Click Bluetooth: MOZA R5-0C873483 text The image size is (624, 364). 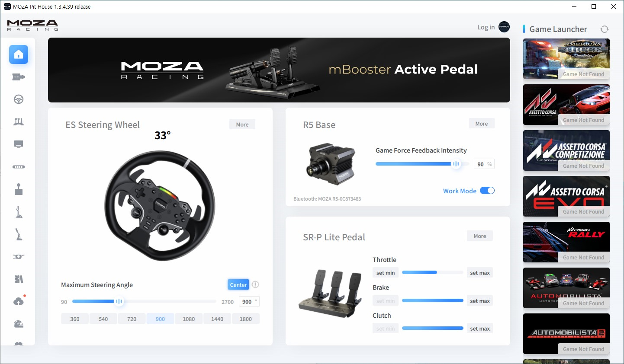(327, 199)
